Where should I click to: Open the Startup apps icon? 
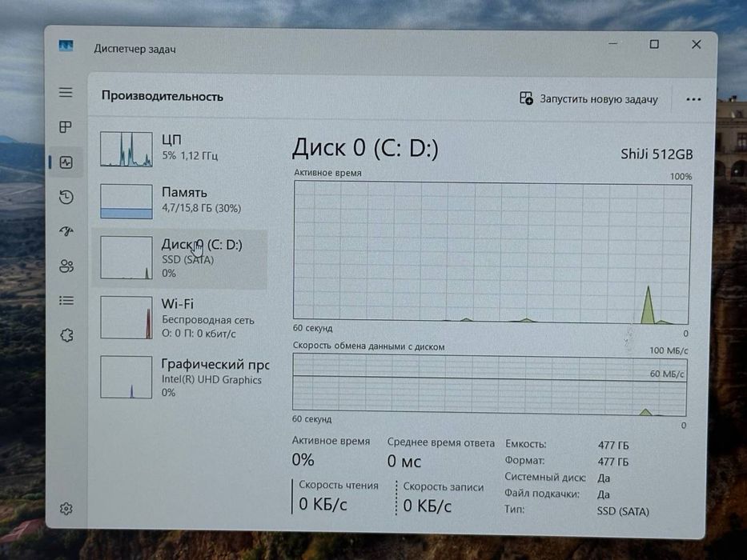(66, 231)
